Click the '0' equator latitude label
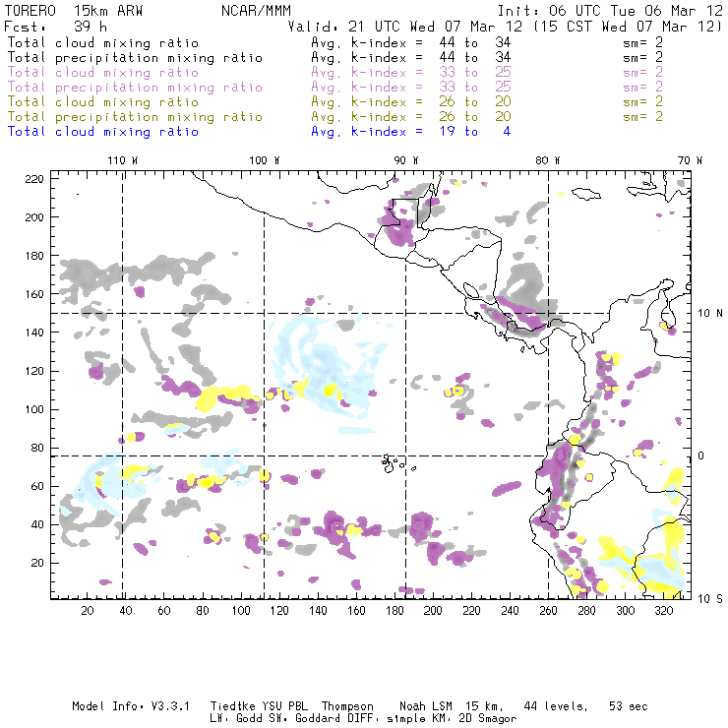 tap(700, 455)
